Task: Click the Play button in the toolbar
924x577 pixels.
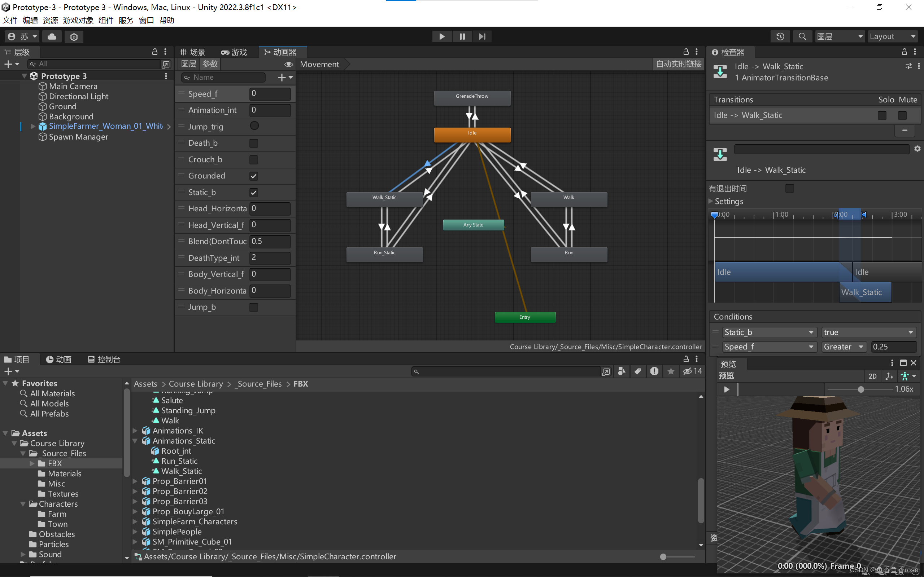Action: click(442, 37)
